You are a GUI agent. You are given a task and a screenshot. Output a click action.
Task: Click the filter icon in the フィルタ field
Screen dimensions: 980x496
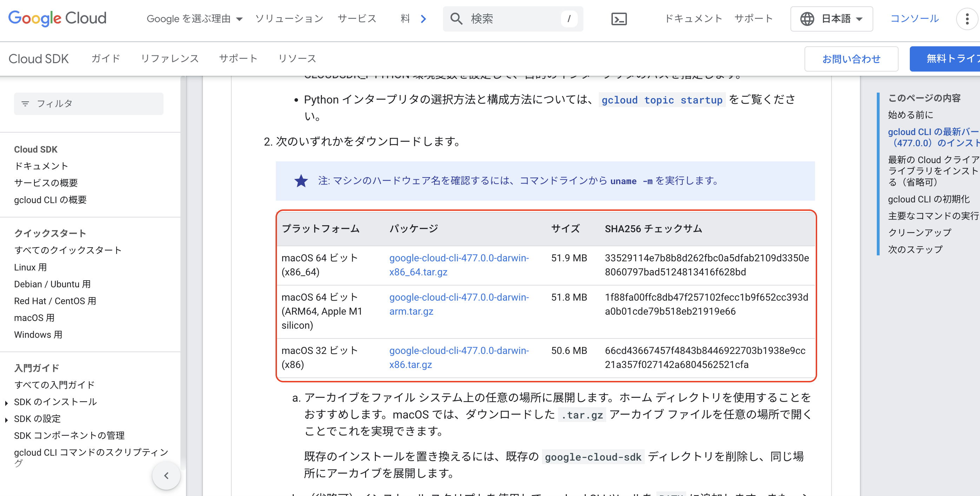coord(25,103)
